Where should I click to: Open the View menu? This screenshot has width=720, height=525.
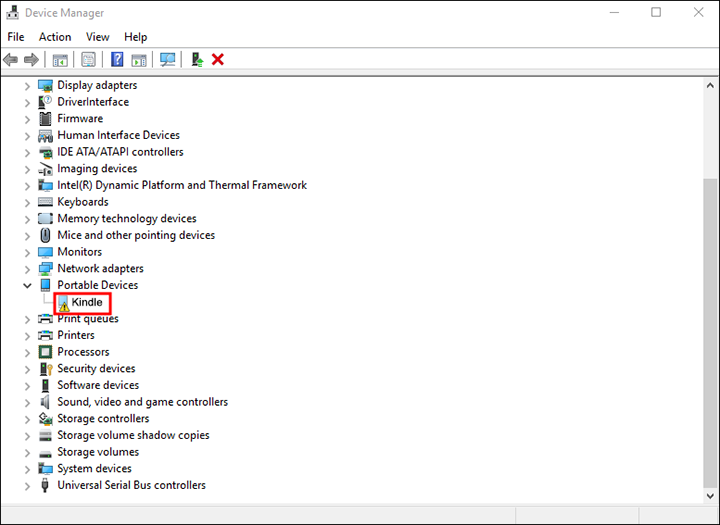(x=98, y=37)
